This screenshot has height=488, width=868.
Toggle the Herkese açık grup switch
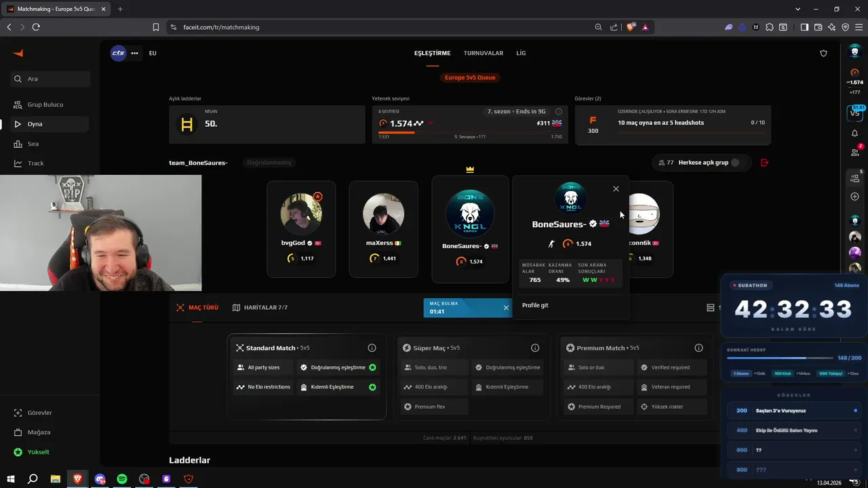pyautogui.click(x=738, y=163)
